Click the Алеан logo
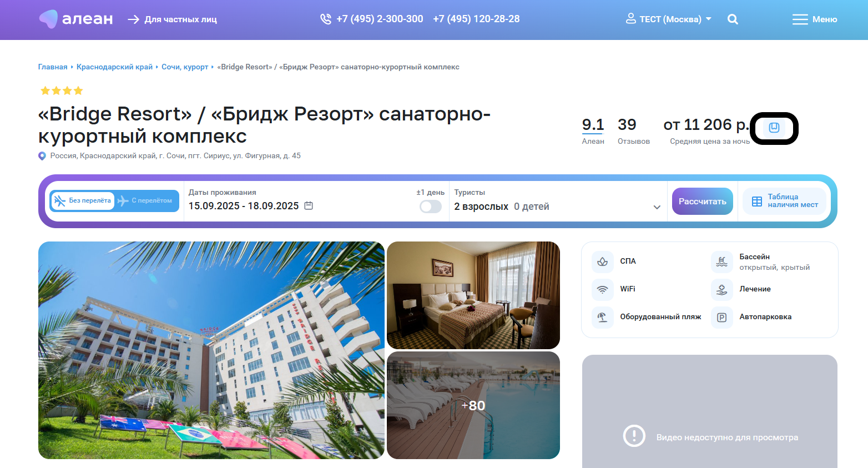Screen dimensions: 868x468 75,19
